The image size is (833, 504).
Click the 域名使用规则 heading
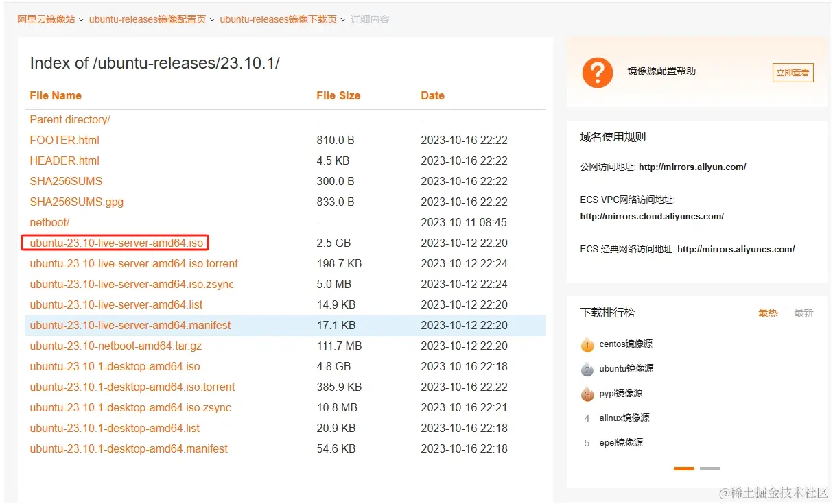(x=613, y=136)
